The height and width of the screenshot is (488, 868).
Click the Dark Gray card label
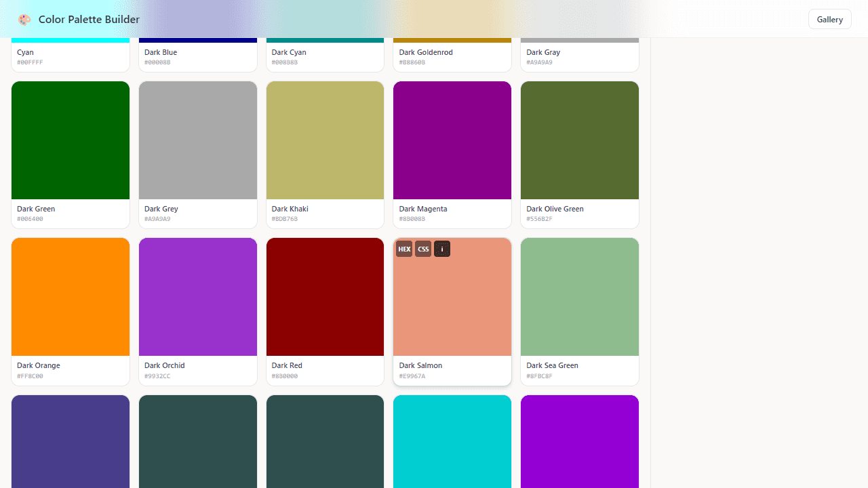tap(543, 52)
